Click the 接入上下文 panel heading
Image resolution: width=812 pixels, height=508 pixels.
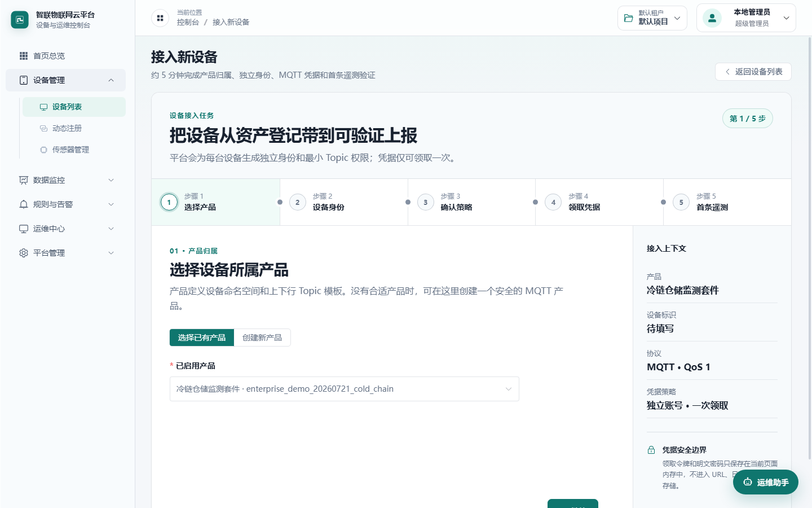click(667, 248)
